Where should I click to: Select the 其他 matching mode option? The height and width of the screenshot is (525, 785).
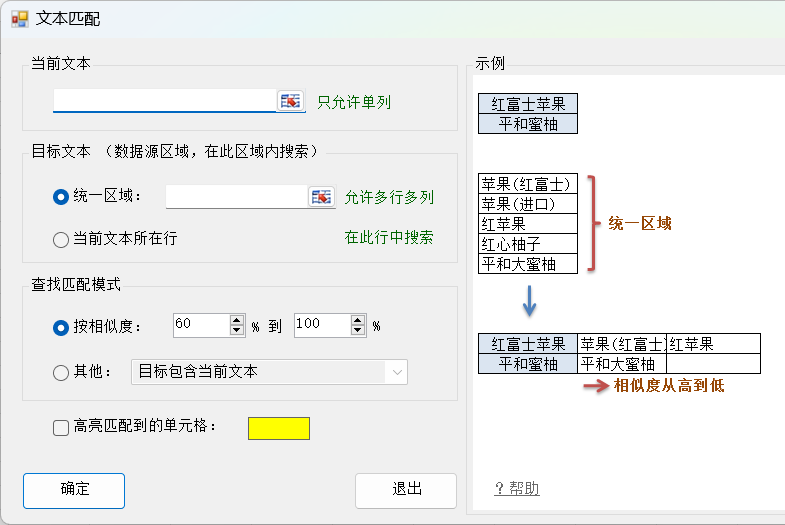[x=60, y=372]
